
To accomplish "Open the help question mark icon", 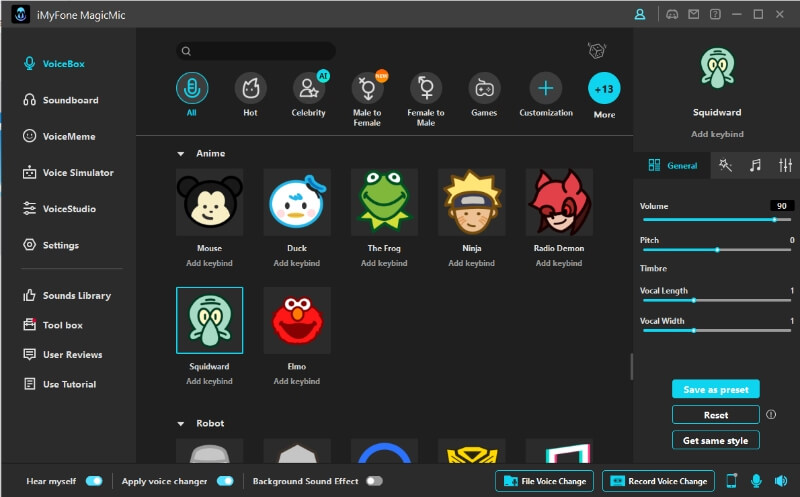I will coord(715,14).
